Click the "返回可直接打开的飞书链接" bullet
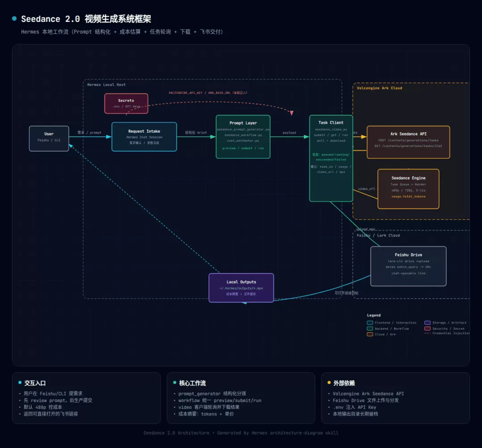The image size is (482, 448). pos(51,414)
